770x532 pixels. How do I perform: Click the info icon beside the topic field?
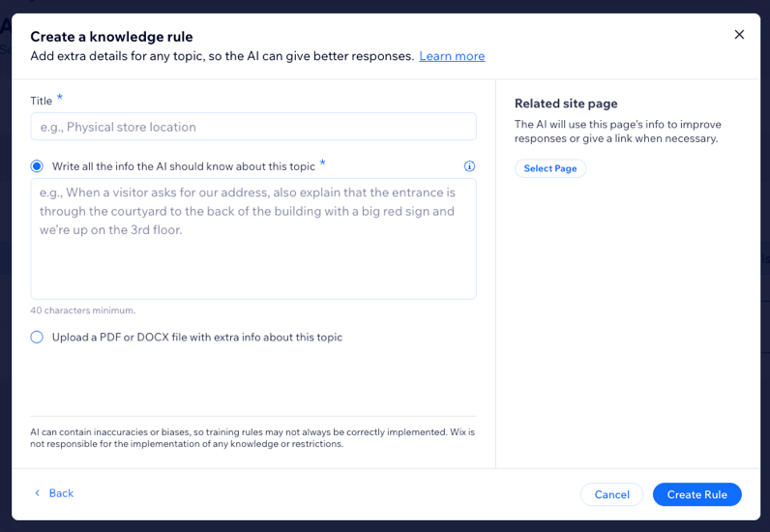(469, 166)
